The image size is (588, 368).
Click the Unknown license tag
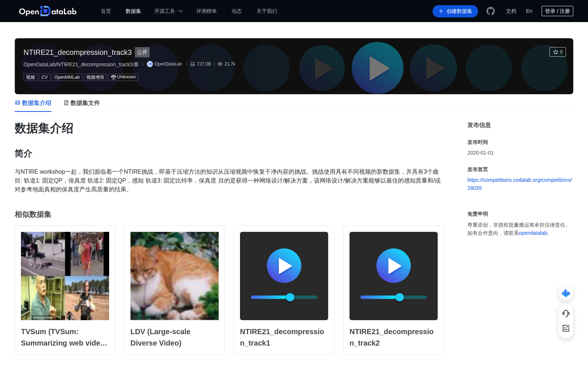pyautogui.click(x=123, y=77)
